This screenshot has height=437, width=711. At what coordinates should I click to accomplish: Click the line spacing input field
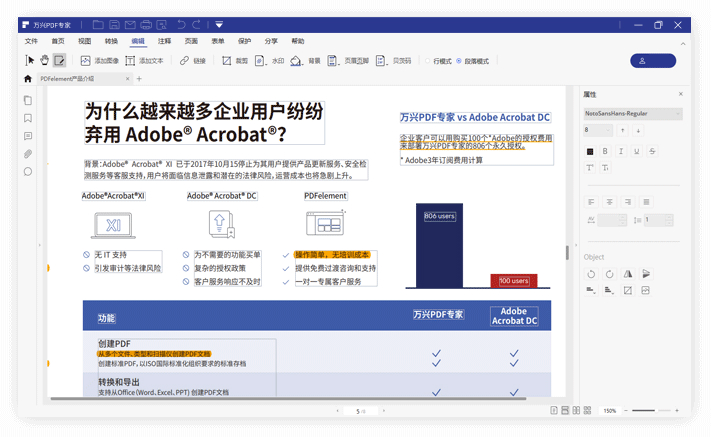(658, 220)
